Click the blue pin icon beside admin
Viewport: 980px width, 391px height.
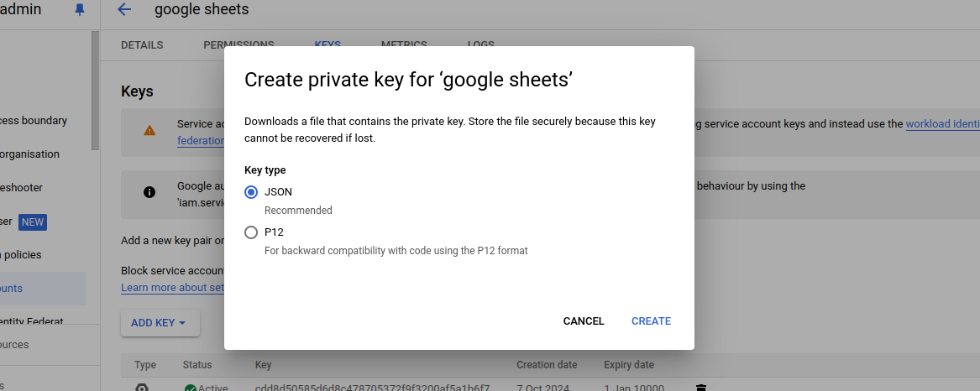pyautogui.click(x=80, y=9)
